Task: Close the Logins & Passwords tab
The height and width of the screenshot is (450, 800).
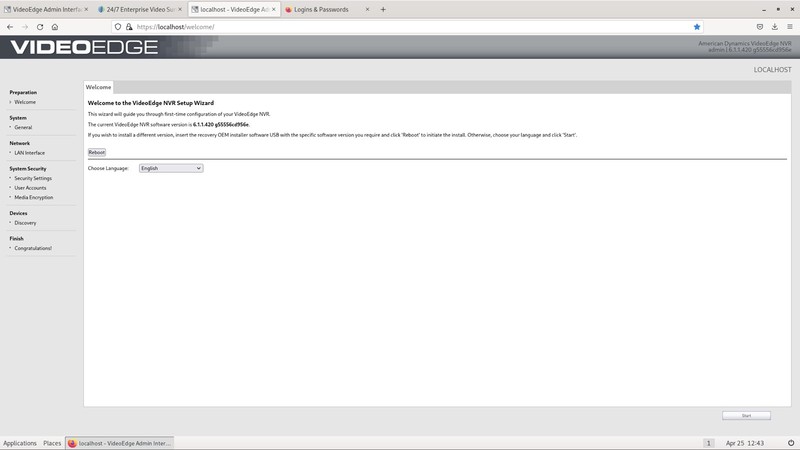Action: coord(367,9)
